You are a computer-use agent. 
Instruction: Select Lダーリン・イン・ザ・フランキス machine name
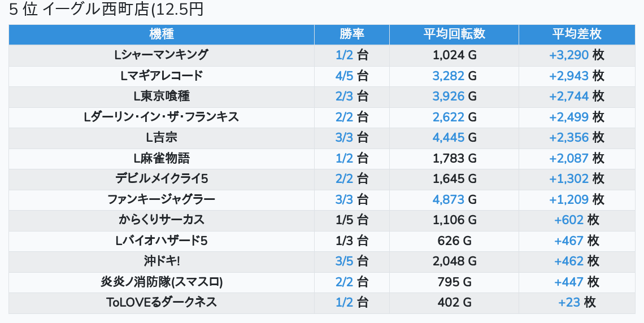coord(162,117)
